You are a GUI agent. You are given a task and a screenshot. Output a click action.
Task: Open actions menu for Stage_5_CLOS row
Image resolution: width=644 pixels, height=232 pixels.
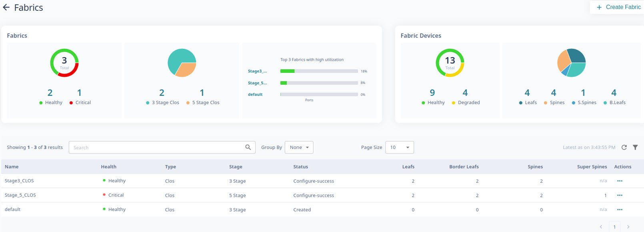tap(620, 196)
